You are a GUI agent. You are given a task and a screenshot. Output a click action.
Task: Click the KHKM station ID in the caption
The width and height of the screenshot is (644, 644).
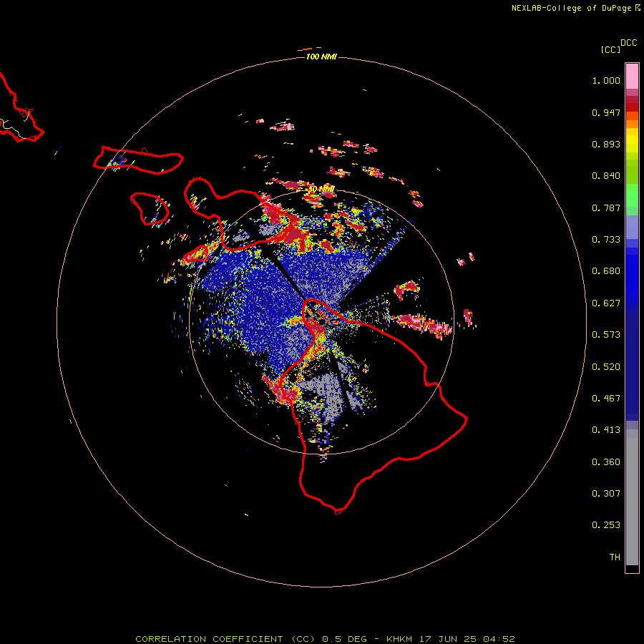point(399,639)
